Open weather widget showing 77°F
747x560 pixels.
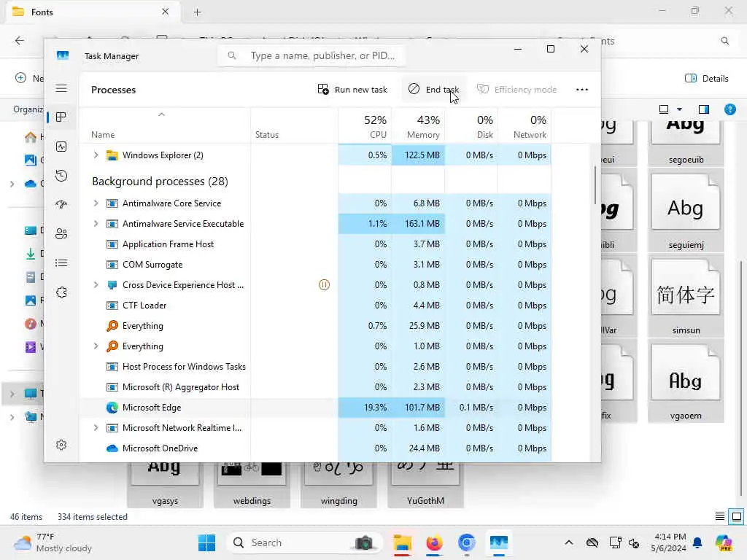pyautogui.click(x=53, y=542)
